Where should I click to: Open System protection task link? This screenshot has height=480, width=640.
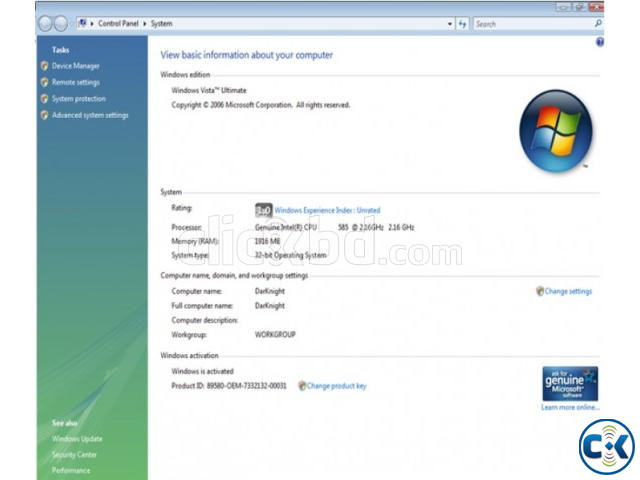[x=79, y=99]
